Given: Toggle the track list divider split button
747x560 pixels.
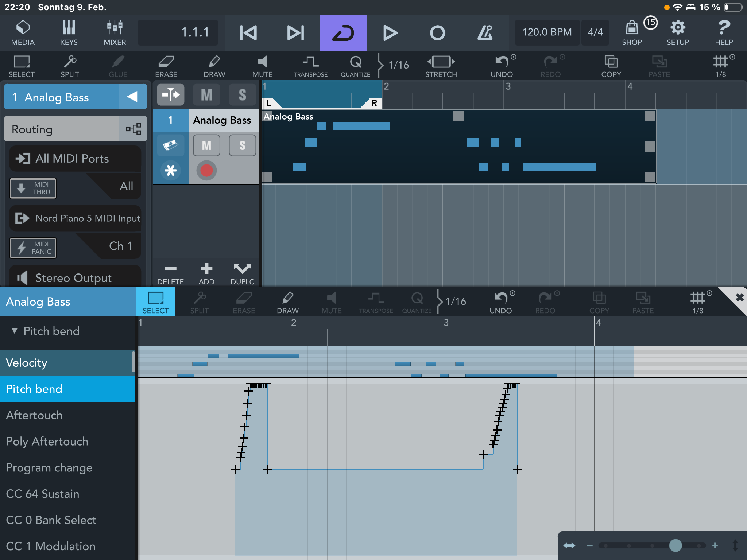Looking at the screenshot, I should point(170,95).
